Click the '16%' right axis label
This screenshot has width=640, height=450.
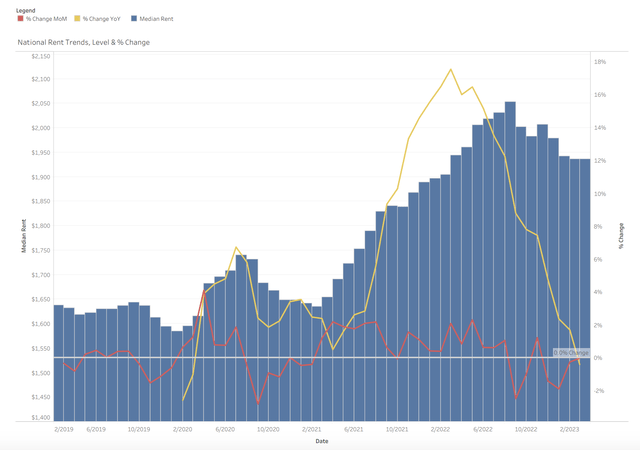point(600,95)
